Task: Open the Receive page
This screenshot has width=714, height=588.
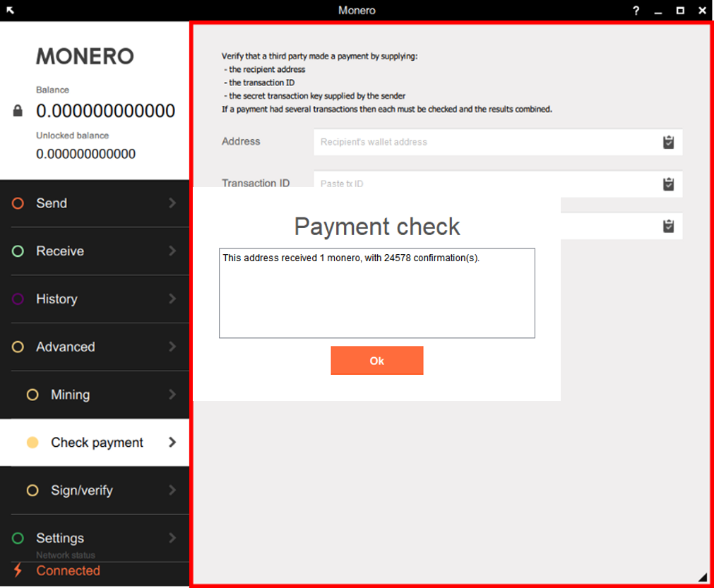Action: click(x=95, y=251)
